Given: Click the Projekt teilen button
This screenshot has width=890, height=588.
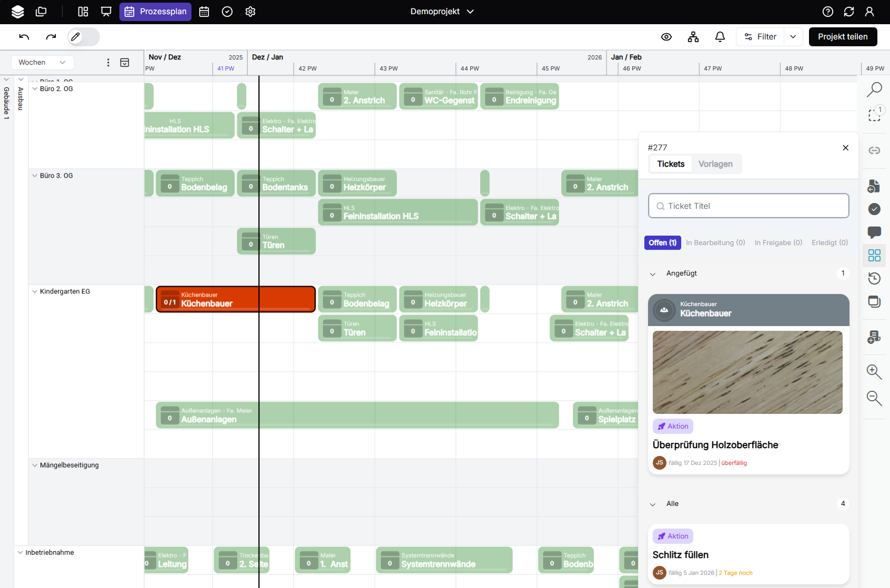Looking at the screenshot, I should (x=842, y=37).
